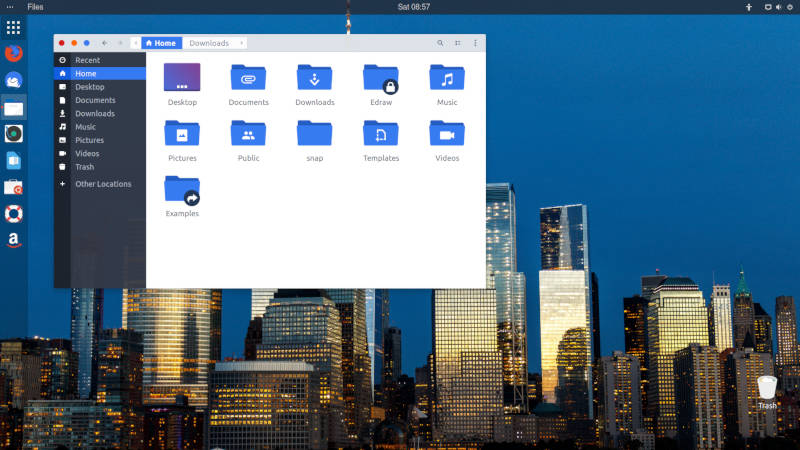Minimize Files window with orange button

click(x=74, y=43)
